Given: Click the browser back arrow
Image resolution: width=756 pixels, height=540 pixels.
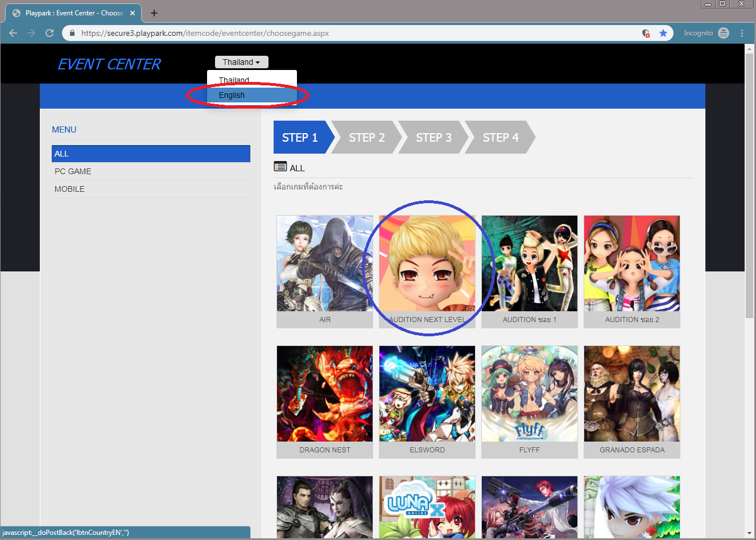Looking at the screenshot, I should [13, 33].
